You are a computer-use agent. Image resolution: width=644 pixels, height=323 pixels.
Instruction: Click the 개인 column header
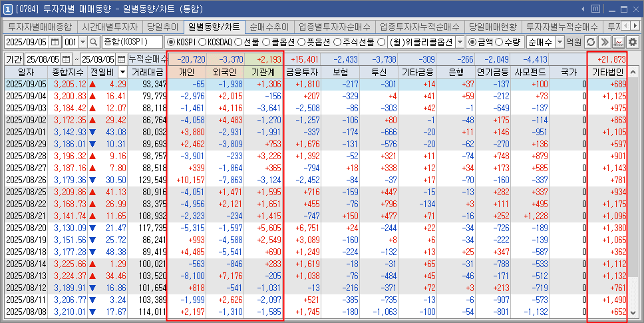(187, 73)
